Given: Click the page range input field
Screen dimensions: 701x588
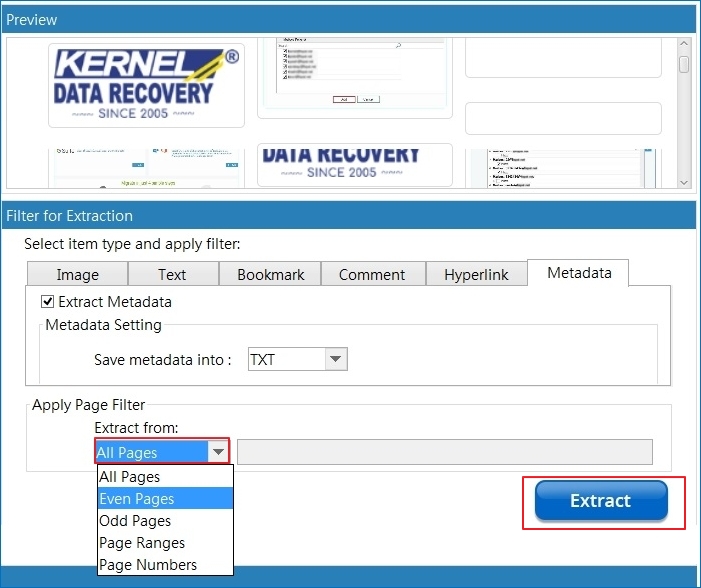Looking at the screenshot, I should [444, 452].
